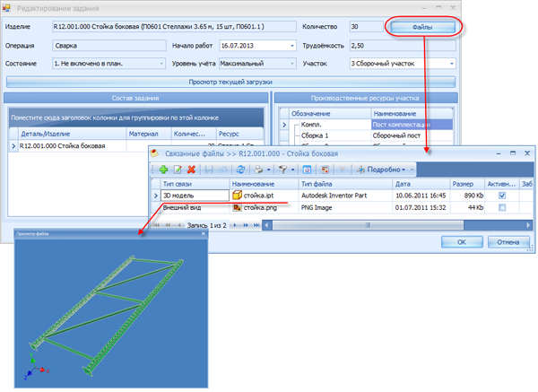Viewport: 538px width, 392px height.
Task: Open the Участок dropdown list
Action: point(451,64)
